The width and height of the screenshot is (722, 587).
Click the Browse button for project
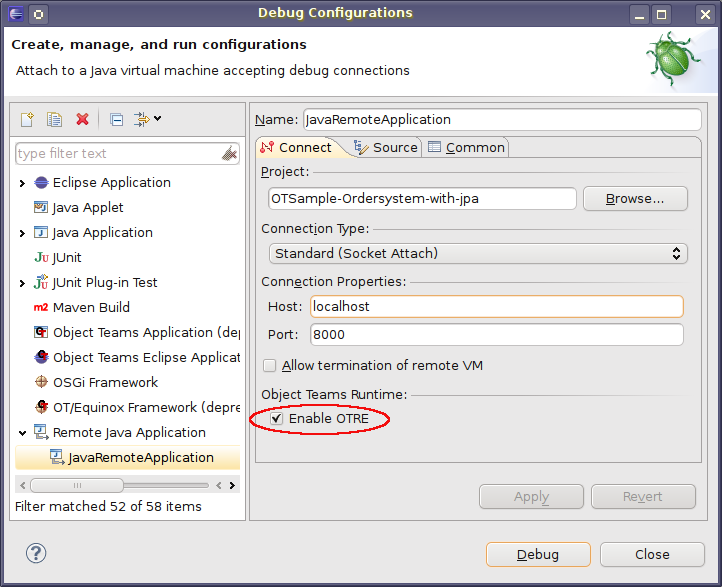(635, 199)
